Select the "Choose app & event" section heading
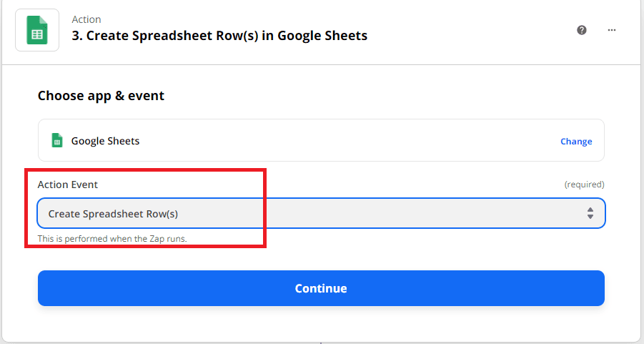The height and width of the screenshot is (344, 644). (101, 95)
